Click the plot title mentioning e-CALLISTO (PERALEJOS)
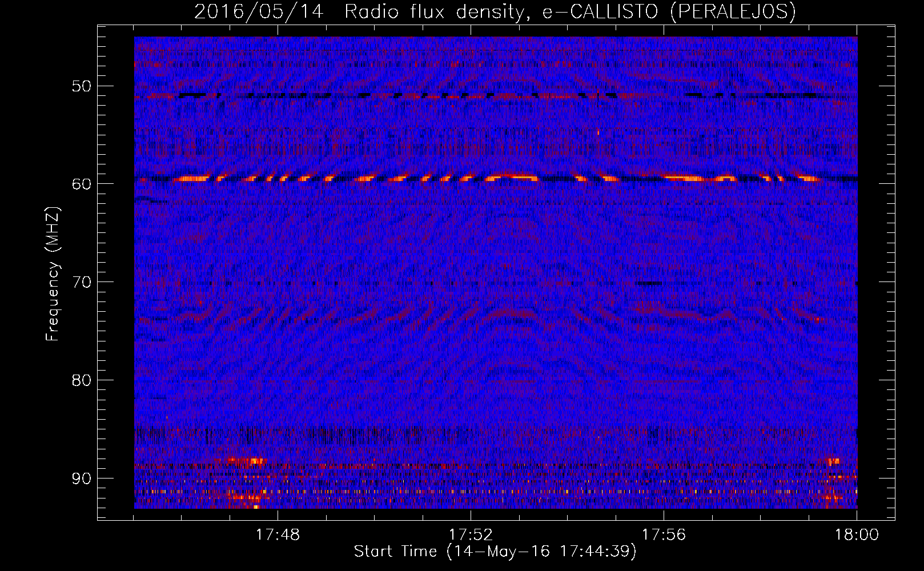The image size is (924, 571). (x=495, y=11)
